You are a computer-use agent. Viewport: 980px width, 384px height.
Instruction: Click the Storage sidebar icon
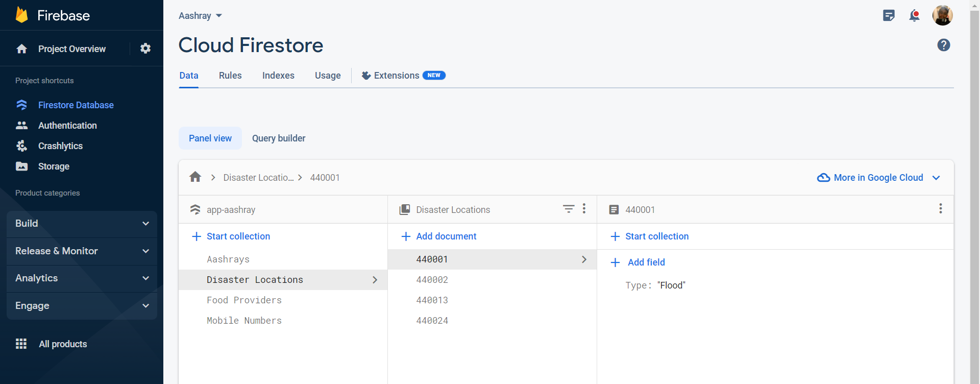coord(21,166)
